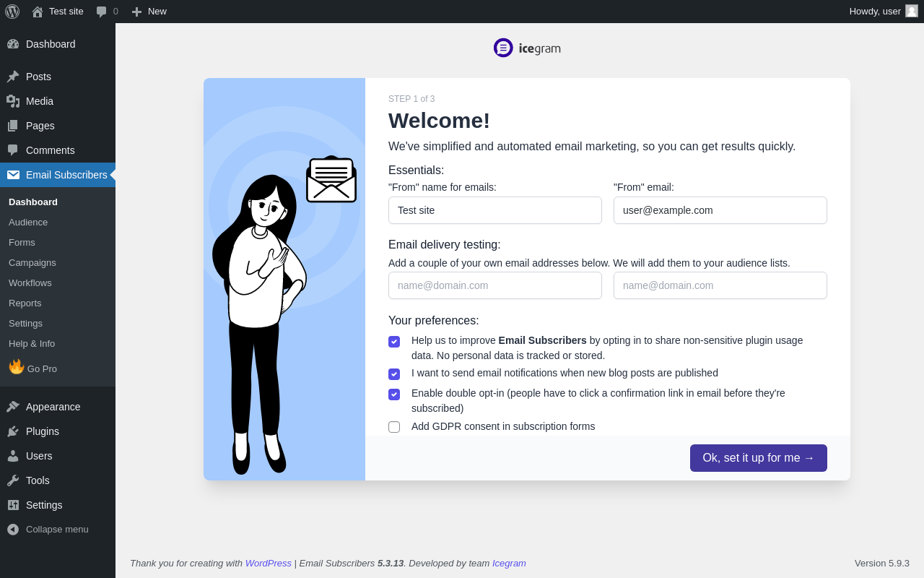Click the Plugins menu label
The image size is (924, 578).
point(43,431)
